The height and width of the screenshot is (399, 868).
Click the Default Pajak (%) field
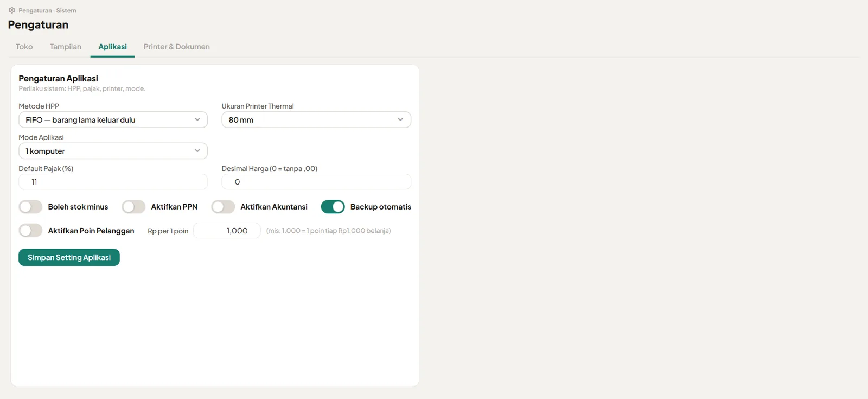[113, 182]
